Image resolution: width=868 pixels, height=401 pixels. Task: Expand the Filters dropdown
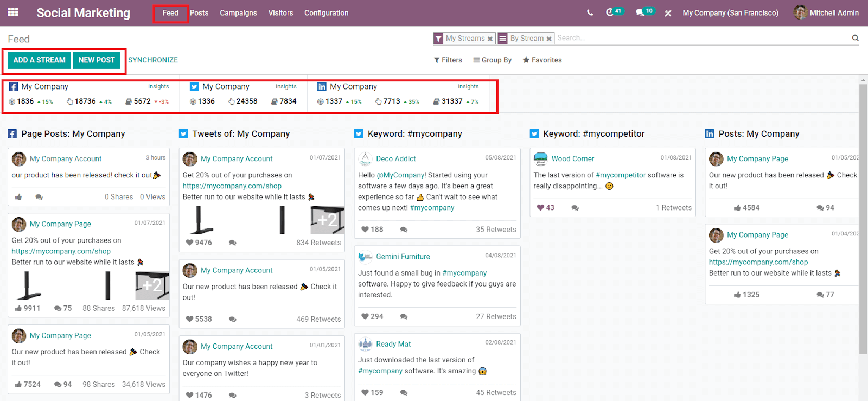[448, 60]
